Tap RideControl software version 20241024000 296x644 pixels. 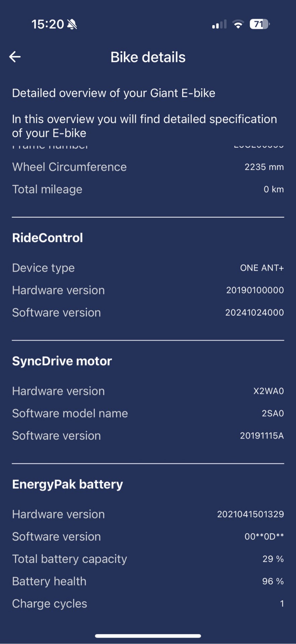[254, 313]
